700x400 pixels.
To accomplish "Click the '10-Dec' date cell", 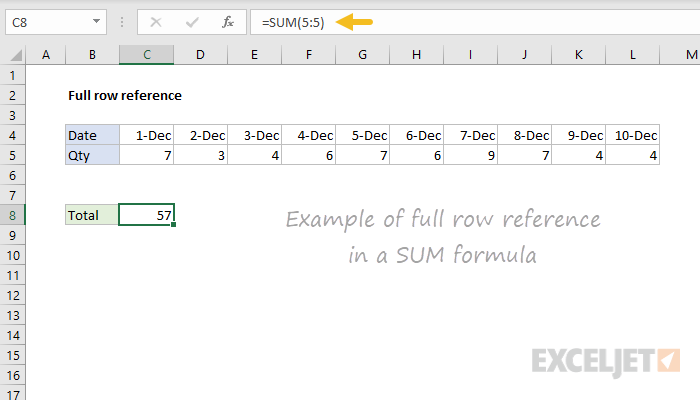I will click(633, 135).
